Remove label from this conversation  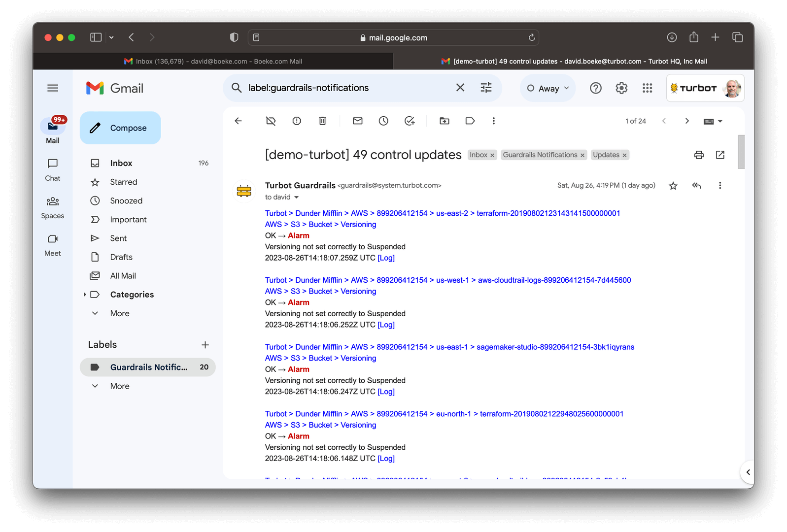(271, 121)
